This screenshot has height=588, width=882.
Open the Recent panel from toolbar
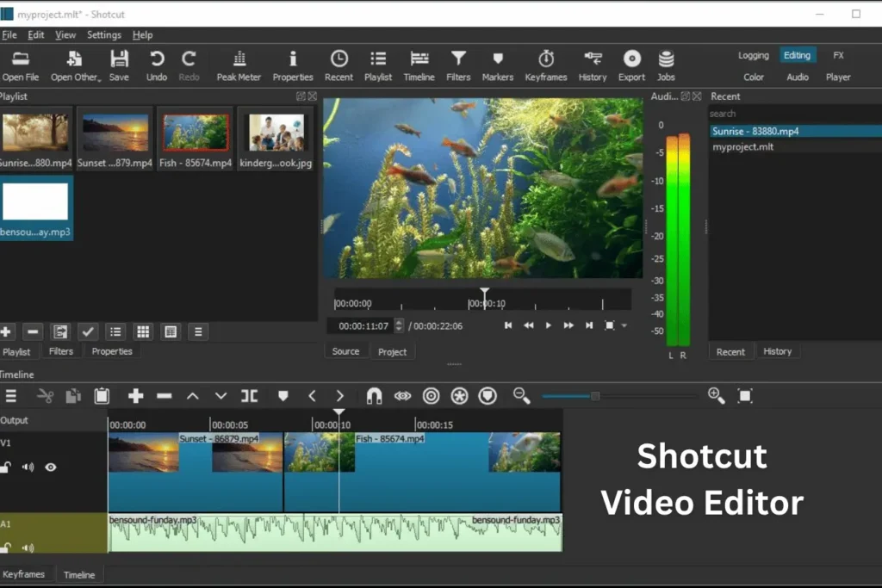(x=339, y=65)
